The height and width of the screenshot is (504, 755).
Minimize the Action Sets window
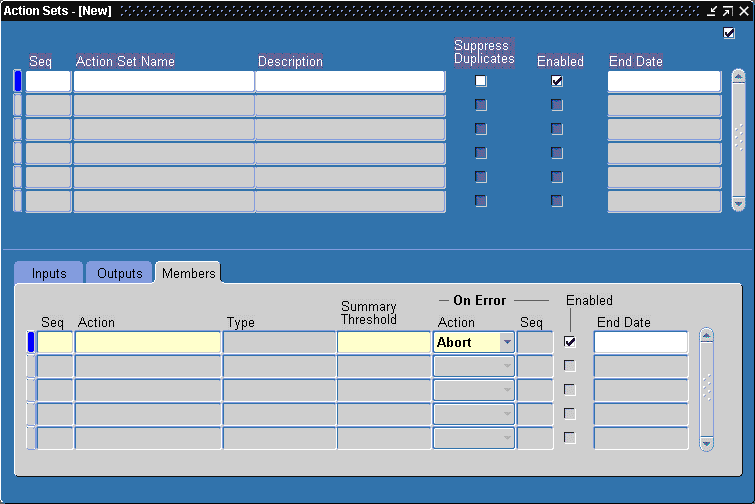point(712,11)
